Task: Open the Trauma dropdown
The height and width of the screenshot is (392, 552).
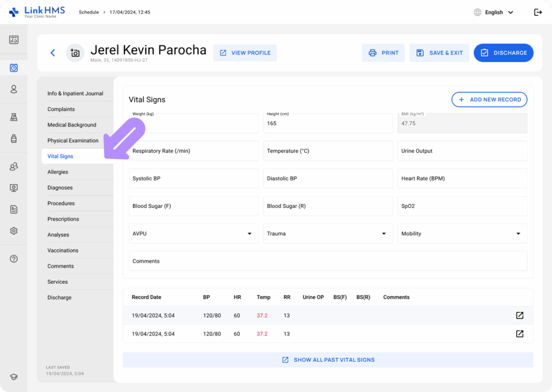Action: pyautogui.click(x=328, y=234)
